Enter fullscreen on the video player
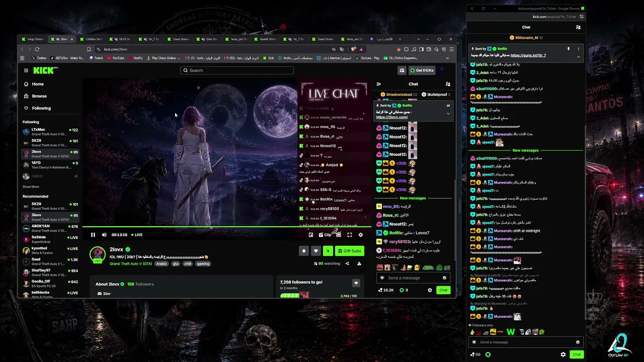 [x=350, y=235]
